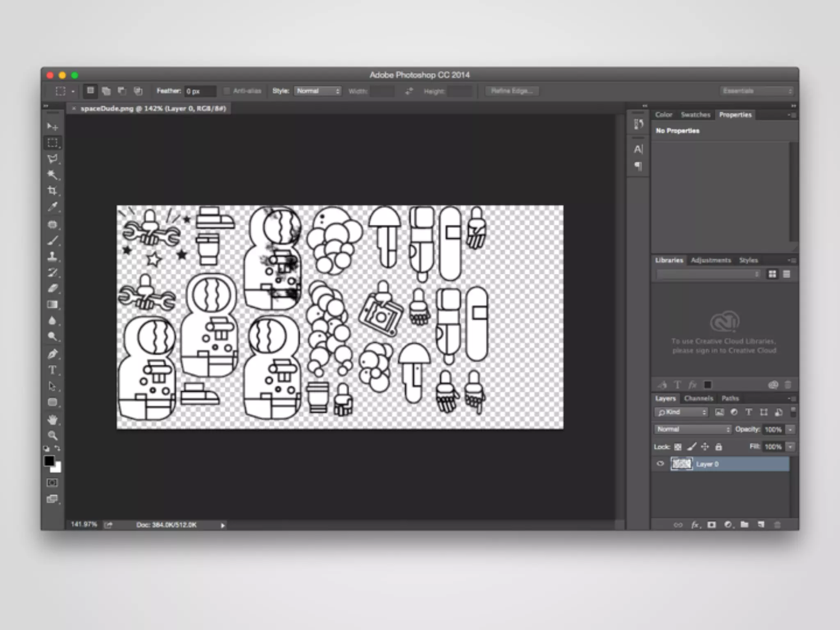Click the foreground color swatch
The image size is (840, 630).
pyautogui.click(x=49, y=461)
